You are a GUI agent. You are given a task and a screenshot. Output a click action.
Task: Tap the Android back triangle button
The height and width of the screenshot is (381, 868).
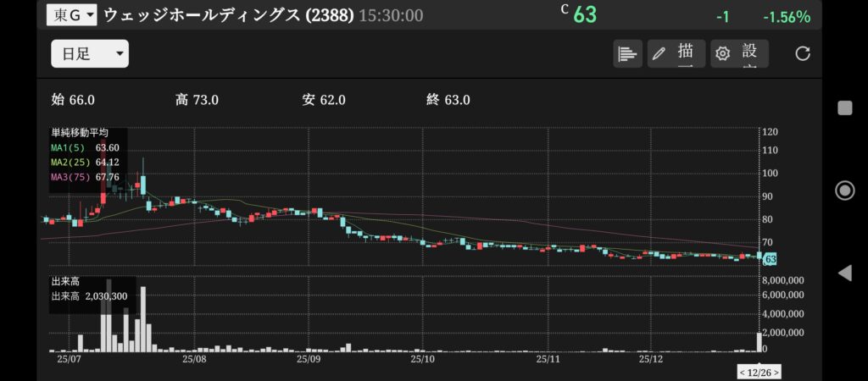coord(844,273)
